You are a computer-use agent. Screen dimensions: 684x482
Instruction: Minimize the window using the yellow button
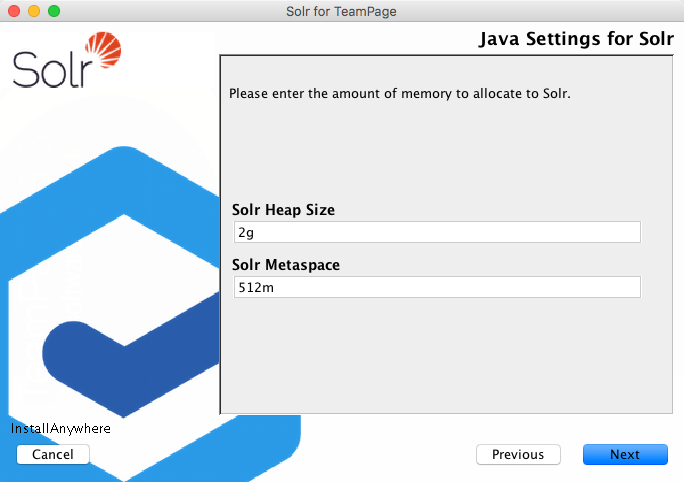[33, 10]
